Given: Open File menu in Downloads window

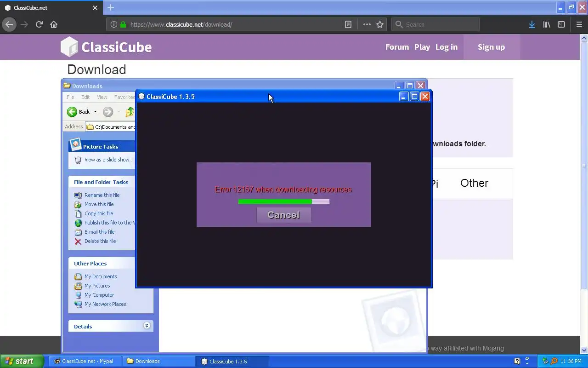Looking at the screenshot, I should click(70, 97).
